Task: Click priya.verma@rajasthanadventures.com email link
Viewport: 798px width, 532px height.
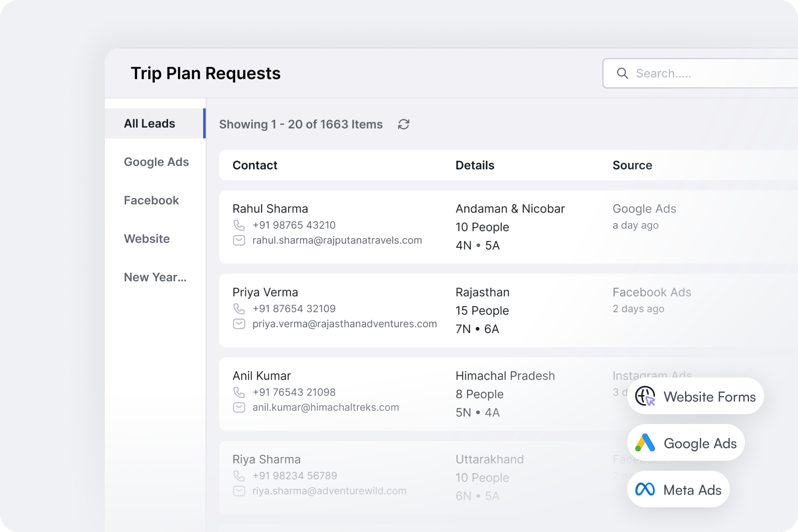Action: 344,324
